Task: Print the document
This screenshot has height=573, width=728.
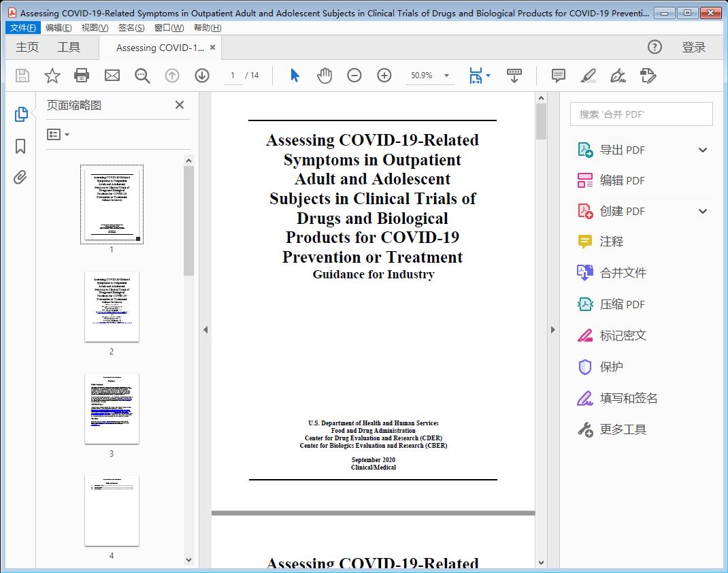Action: pos(82,76)
